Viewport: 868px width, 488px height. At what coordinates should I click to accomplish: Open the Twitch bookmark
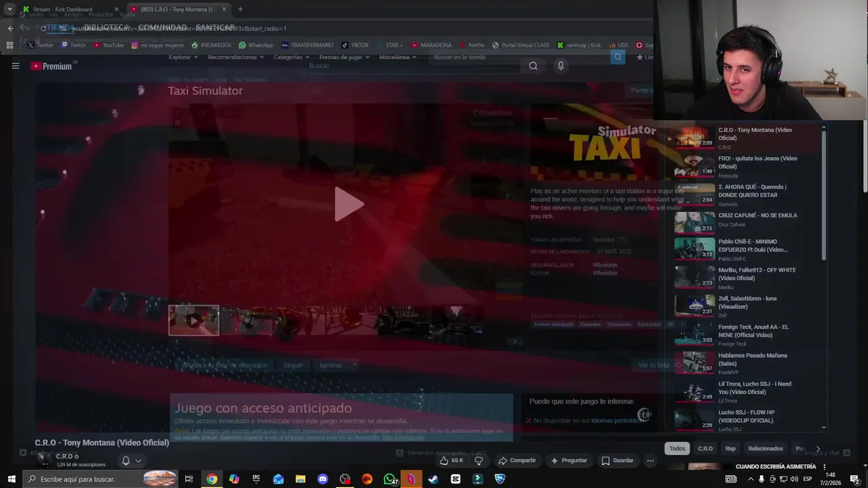click(x=73, y=45)
